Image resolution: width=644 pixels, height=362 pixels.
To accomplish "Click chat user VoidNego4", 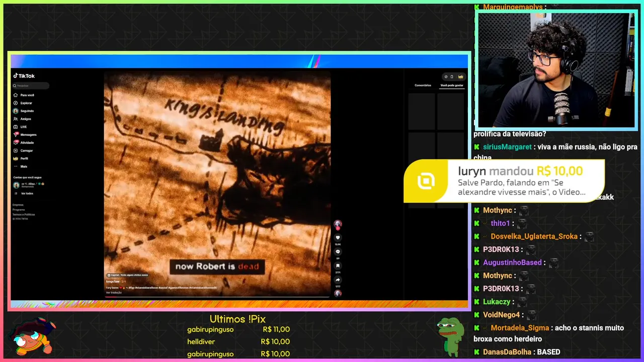I will (501, 315).
